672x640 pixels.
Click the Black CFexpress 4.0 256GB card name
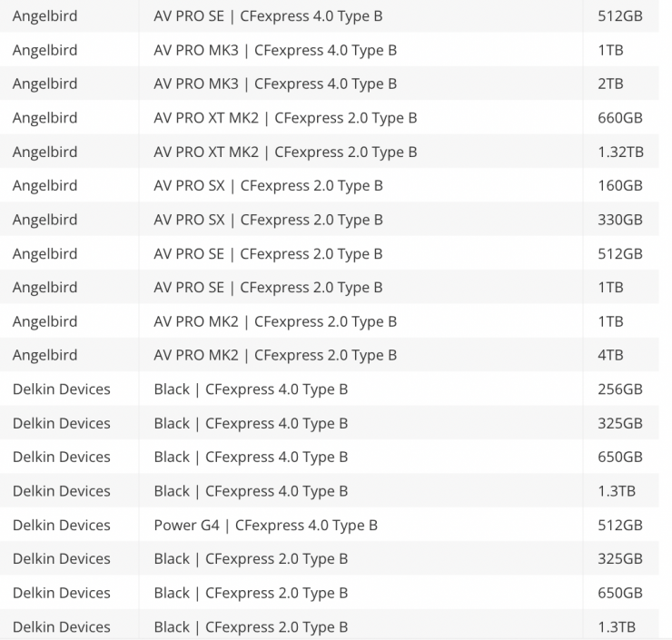pos(251,389)
